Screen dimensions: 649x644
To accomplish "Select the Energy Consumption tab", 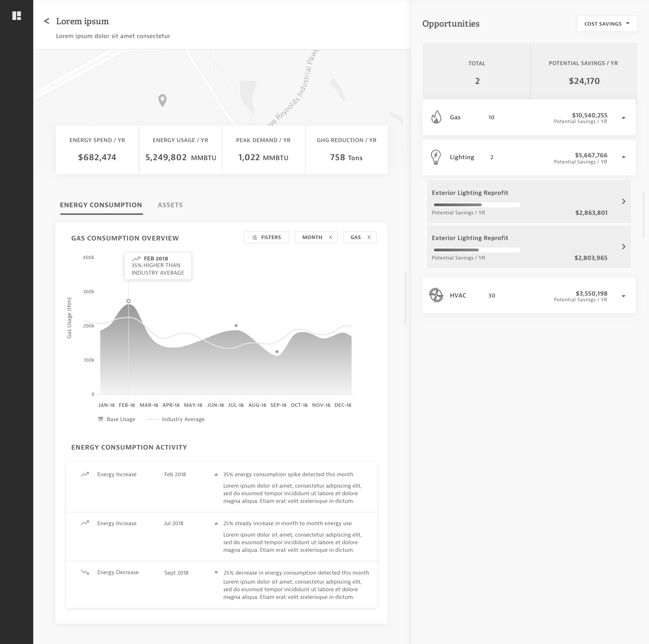I will pyautogui.click(x=101, y=205).
